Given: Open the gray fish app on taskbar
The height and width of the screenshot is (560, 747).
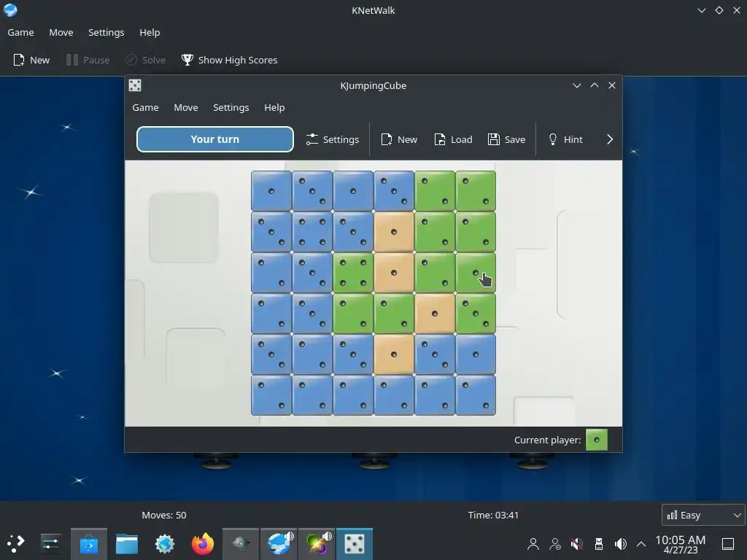Looking at the screenshot, I should (x=241, y=543).
